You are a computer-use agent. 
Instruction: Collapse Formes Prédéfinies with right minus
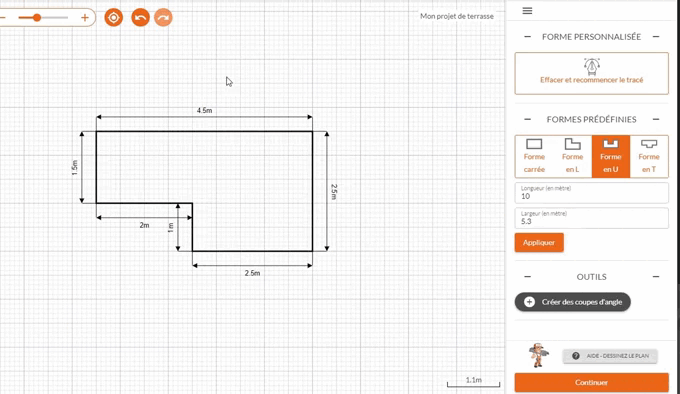pyautogui.click(x=656, y=119)
